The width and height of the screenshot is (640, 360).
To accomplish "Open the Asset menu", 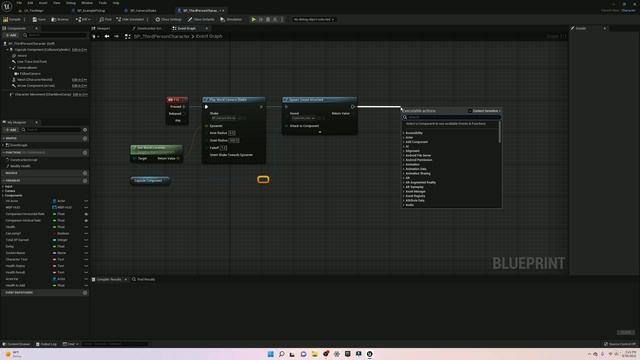I will tap(43, 3).
